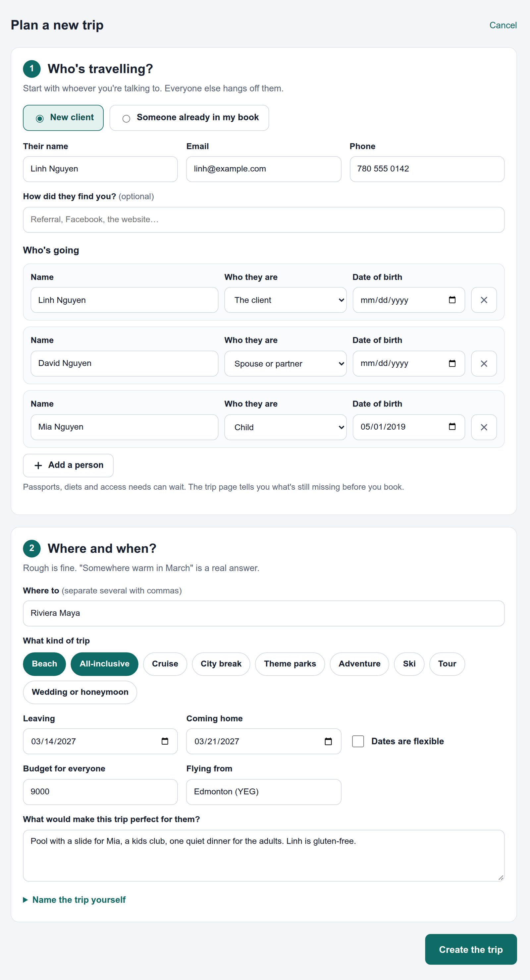530x980 pixels.
Task: Toggle the Adventure trip chip
Action: [359, 664]
